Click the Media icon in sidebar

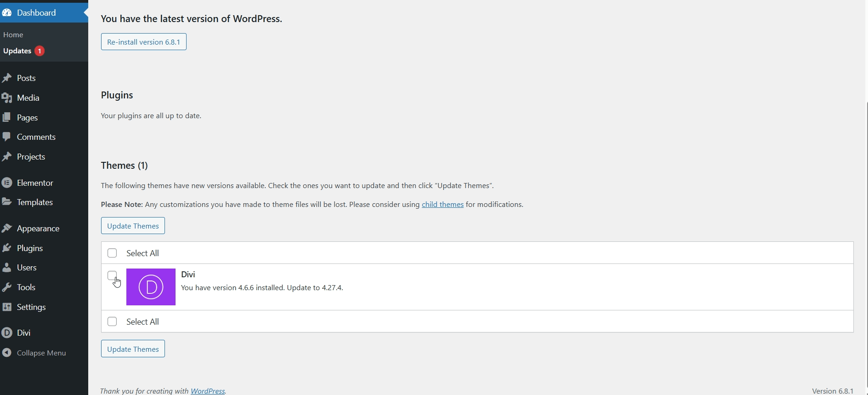(6, 98)
